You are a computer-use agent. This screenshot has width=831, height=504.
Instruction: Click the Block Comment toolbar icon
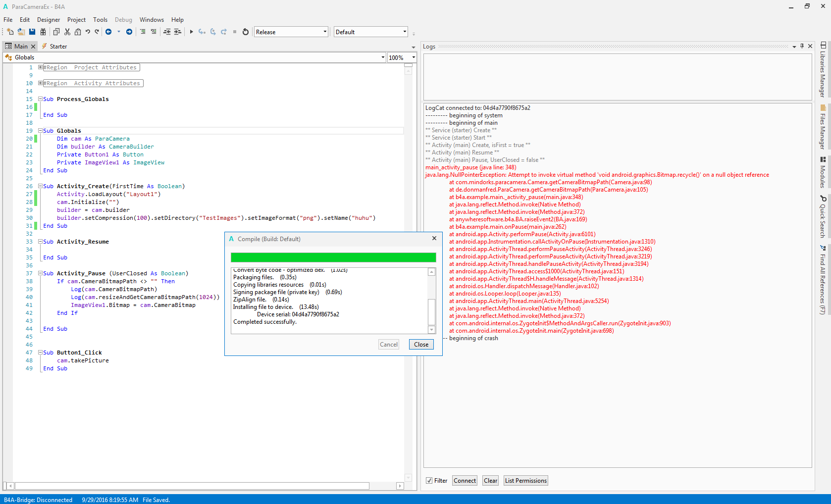143,32
